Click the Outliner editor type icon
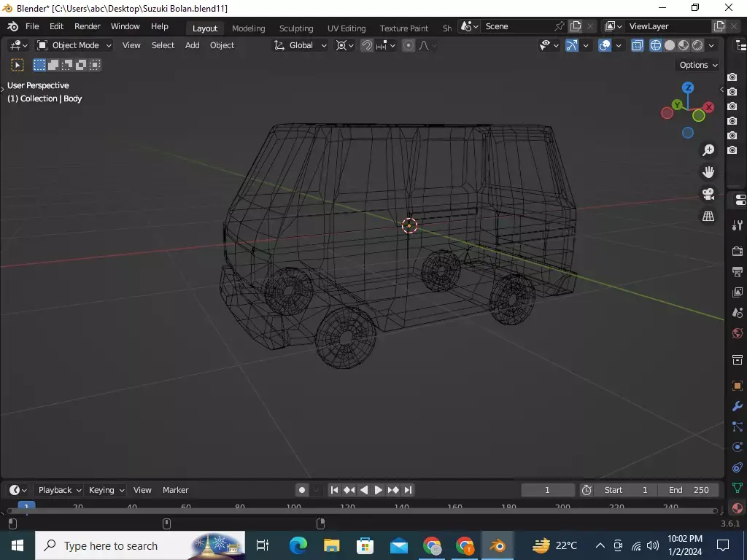Image resolution: width=747 pixels, height=560 pixels. 741,45
